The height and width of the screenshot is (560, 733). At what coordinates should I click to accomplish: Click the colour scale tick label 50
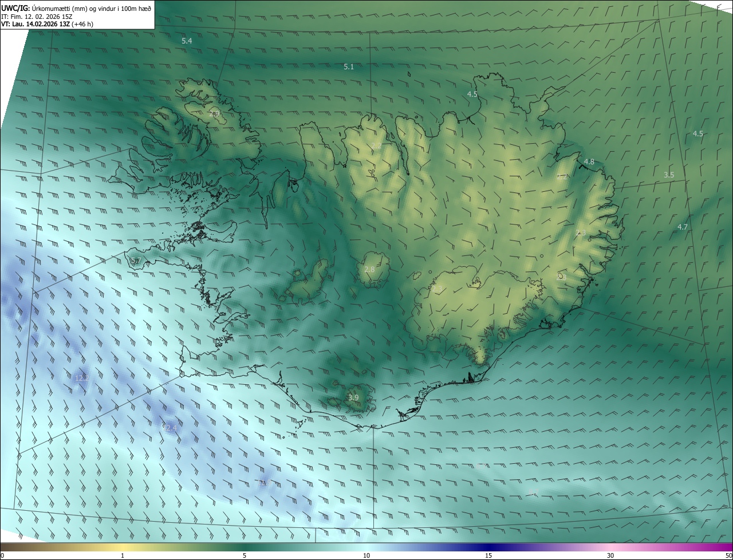click(728, 555)
